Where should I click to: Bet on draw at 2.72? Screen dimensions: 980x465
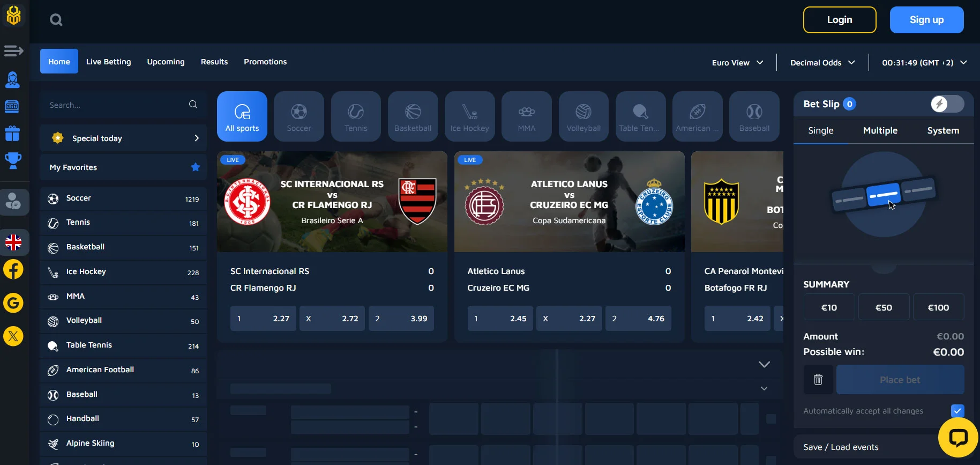332,319
